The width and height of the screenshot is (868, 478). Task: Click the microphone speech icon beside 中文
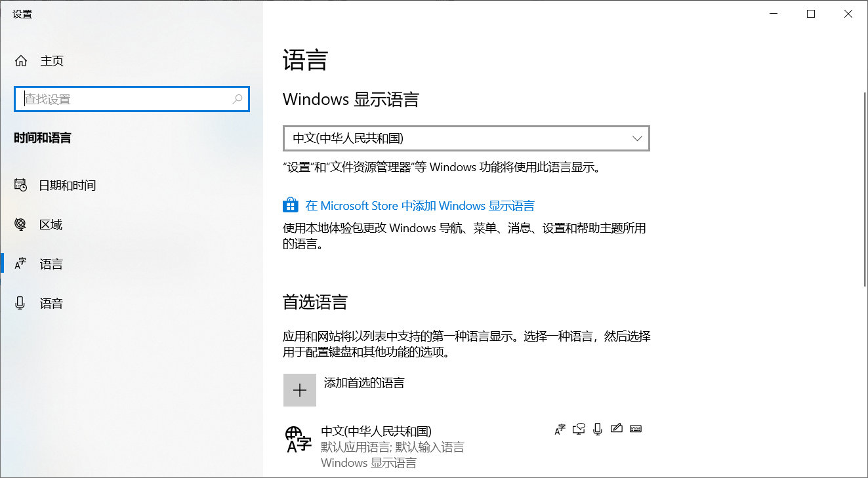pos(597,428)
